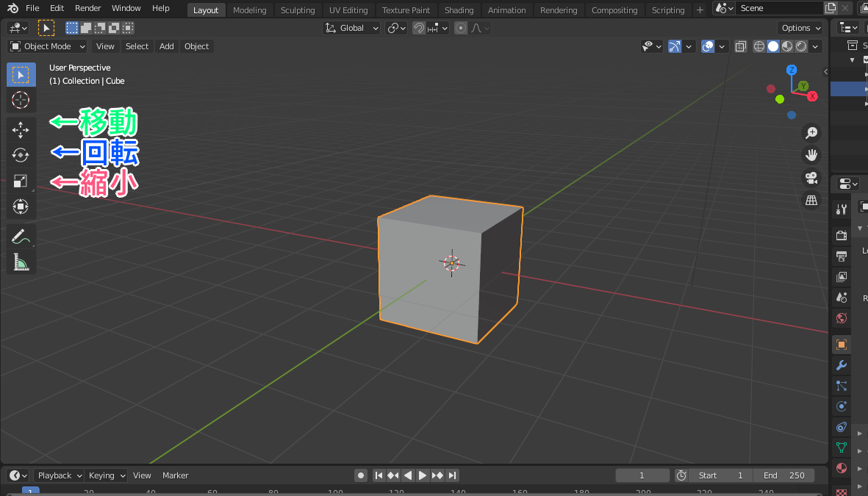This screenshot has height=496, width=868.
Task: Select the Select Box tool
Action: click(x=21, y=75)
